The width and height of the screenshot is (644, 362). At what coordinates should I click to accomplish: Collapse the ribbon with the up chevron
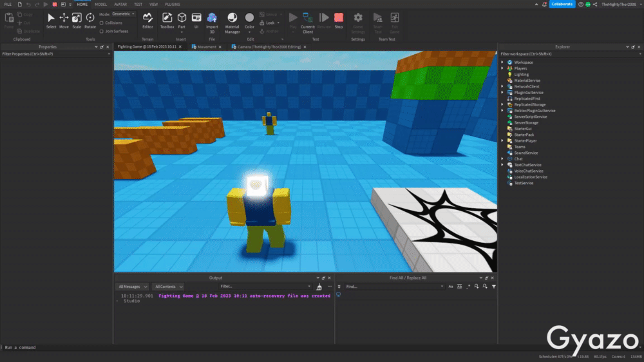(536, 4)
